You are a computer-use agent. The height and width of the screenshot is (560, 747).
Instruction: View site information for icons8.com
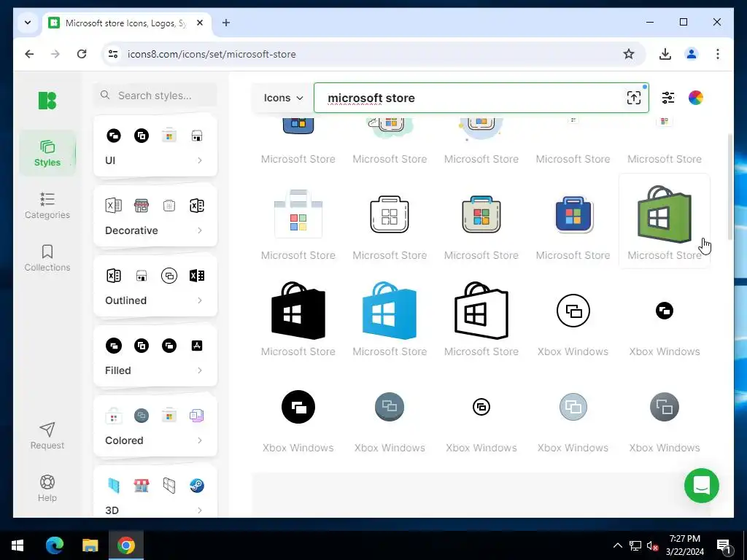(113, 54)
